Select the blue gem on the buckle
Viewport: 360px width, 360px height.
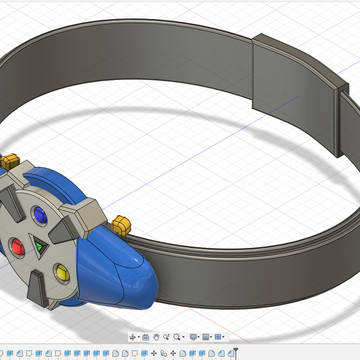41,215
